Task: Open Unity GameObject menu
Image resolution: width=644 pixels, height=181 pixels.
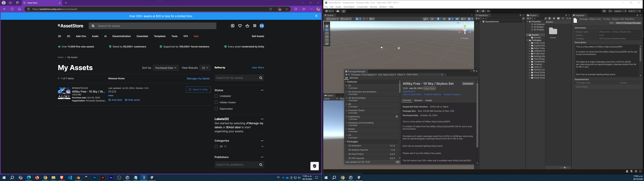Action: point(349,7)
